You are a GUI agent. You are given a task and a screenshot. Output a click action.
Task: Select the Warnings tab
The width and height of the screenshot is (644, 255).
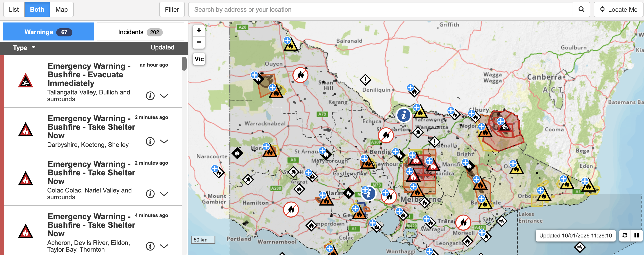click(x=48, y=32)
